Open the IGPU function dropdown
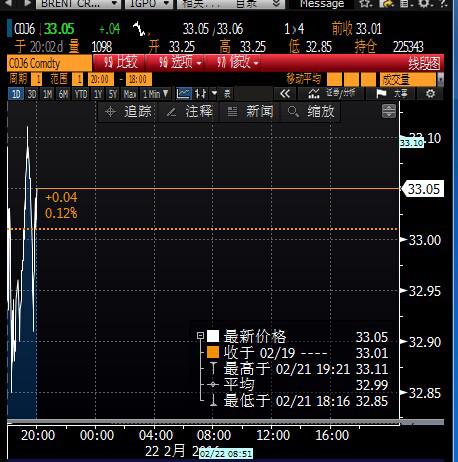The image size is (458, 462). tap(149, 3)
